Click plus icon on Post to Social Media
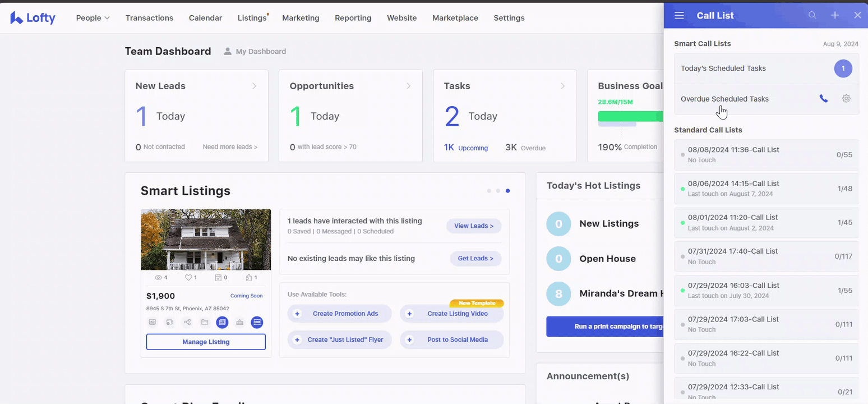Image resolution: width=868 pixels, height=404 pixels. point(409,339)
